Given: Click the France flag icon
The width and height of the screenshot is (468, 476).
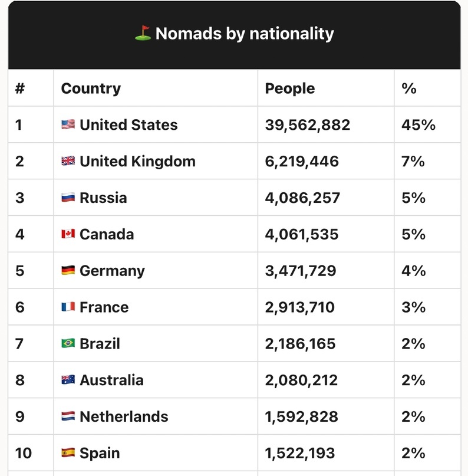Looking at the screenshot, I should [x=68, y=307].
